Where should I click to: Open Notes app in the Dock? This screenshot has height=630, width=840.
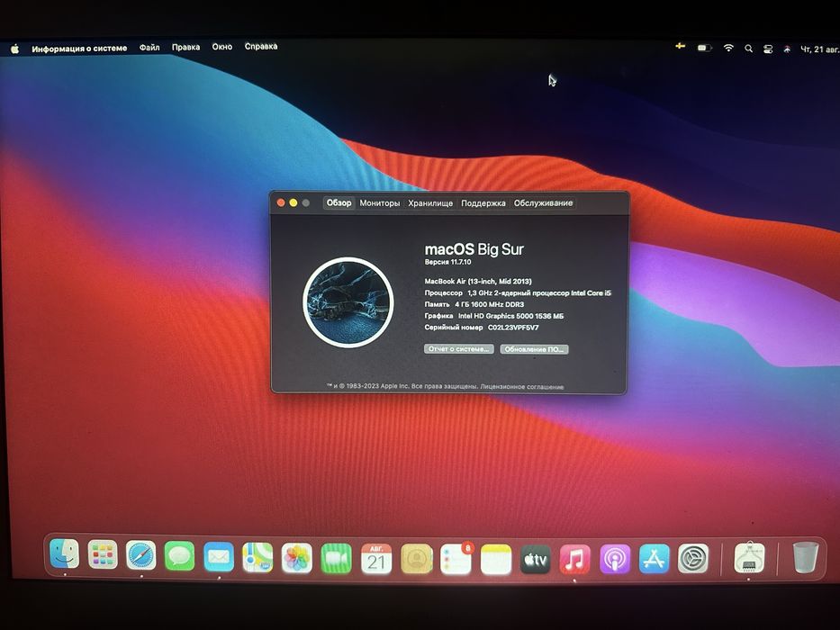pos(496,560)
